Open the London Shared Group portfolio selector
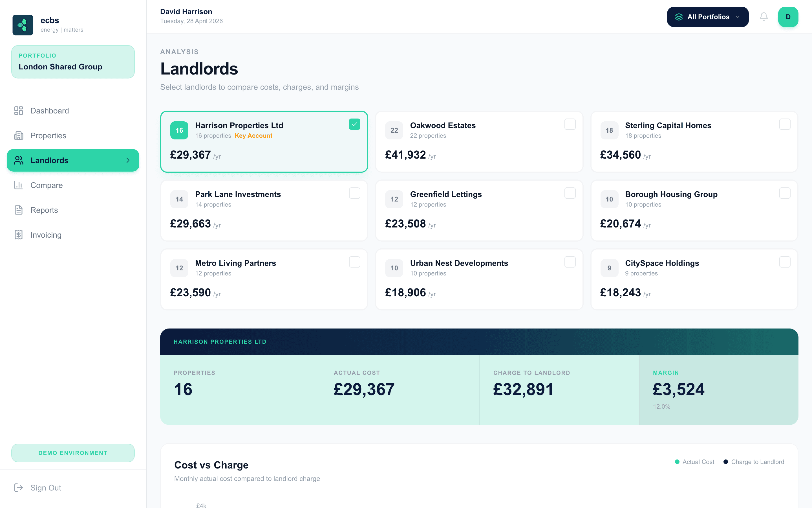 [73, 62]
